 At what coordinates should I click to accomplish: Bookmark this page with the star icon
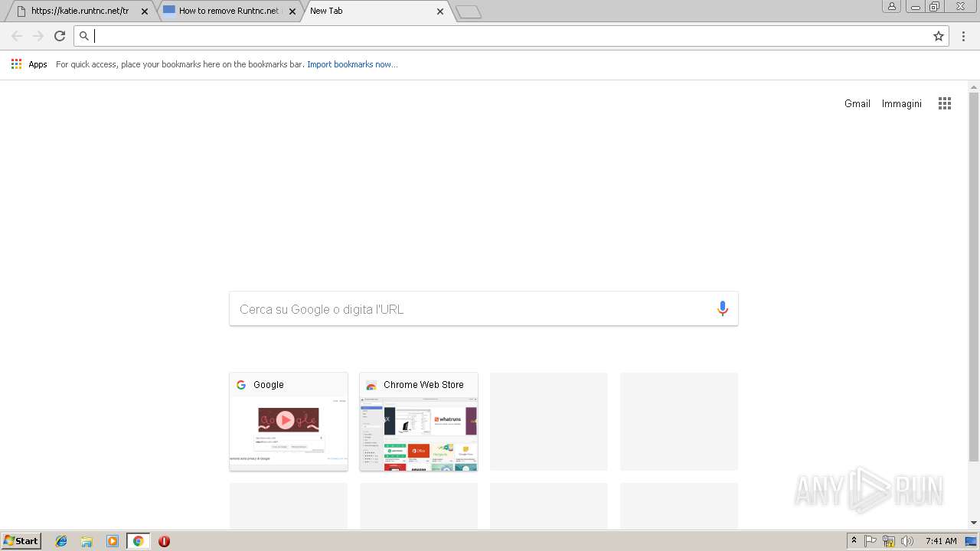(x=939, y=36)
